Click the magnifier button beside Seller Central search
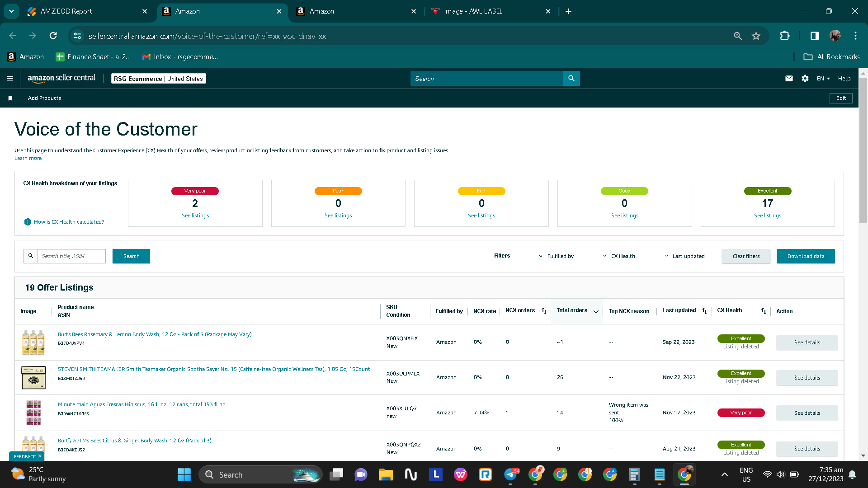868x488 pixels. pyautogui.click(x=571, y=79)
